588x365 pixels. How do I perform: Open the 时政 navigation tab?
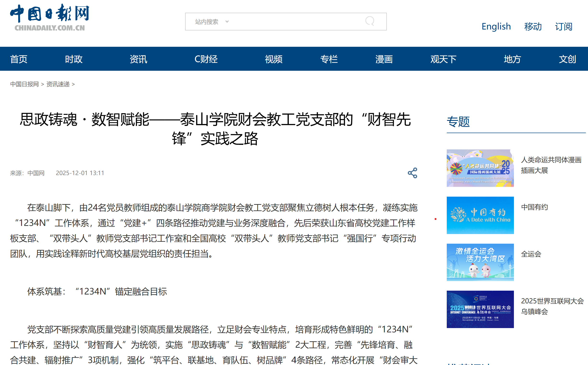74,59
